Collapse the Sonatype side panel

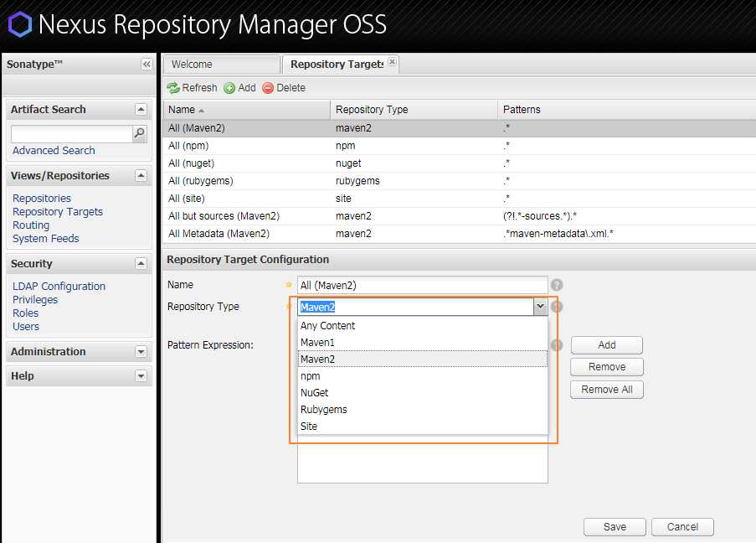[x=147, y=65]
